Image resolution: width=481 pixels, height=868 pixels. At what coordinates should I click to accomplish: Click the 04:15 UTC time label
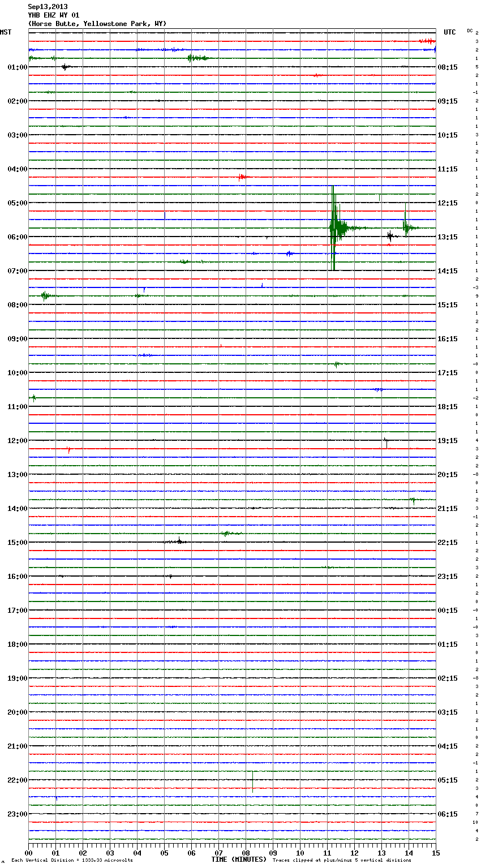tap(448, 746)
